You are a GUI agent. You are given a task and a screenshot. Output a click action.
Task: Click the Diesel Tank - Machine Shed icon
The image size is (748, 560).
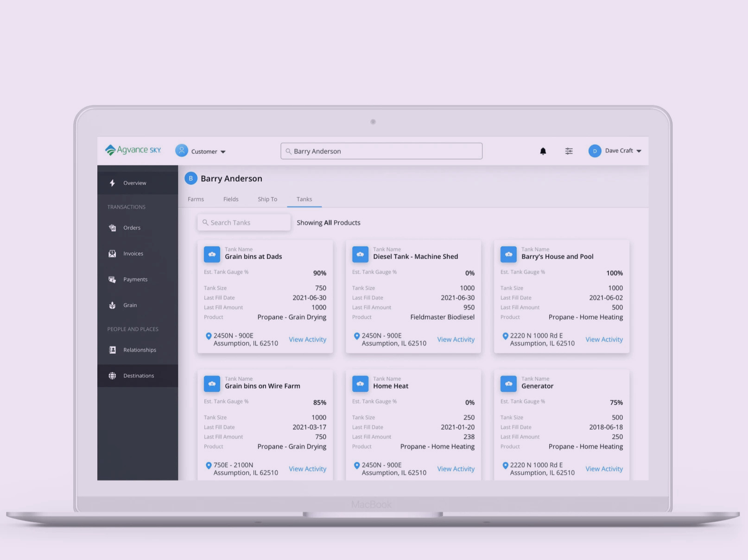tap(360, 254)
